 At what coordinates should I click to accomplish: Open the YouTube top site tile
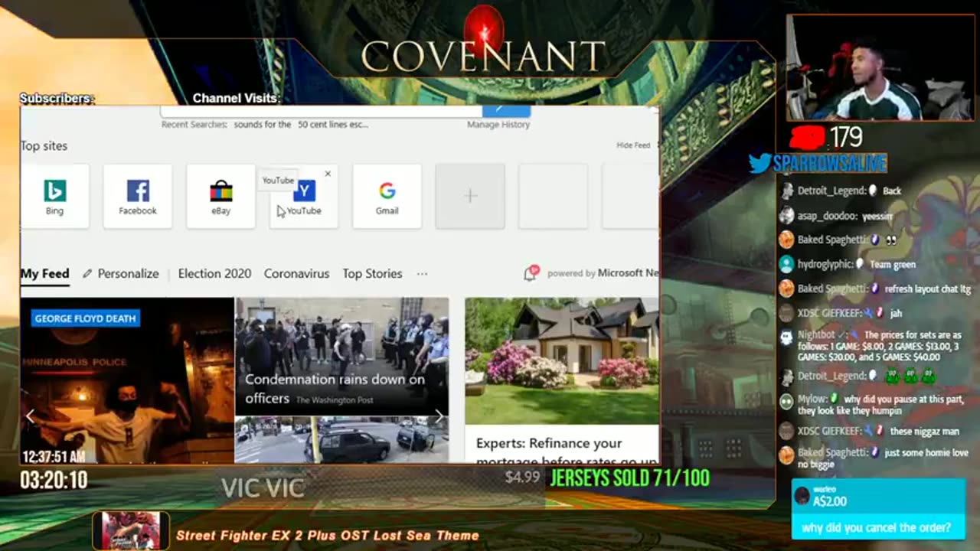coord(304,197)
